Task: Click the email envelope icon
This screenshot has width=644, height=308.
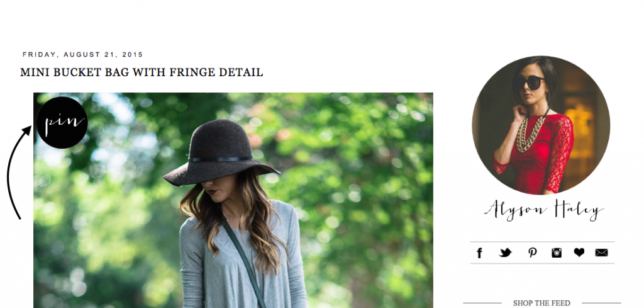Action: [x=601, y=253]
